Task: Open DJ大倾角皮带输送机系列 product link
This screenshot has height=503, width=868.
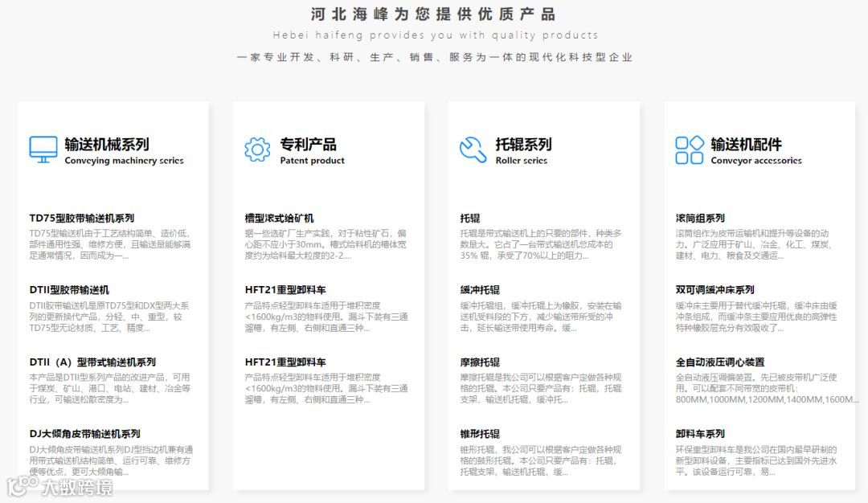Action: click(x=84, y=434)
